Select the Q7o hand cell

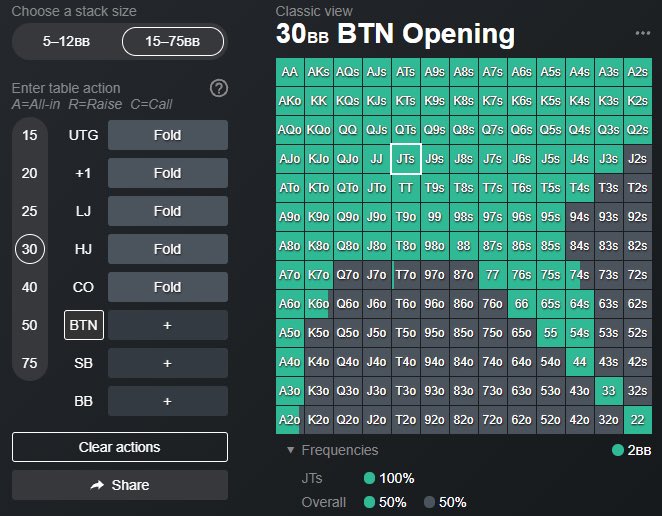[348, 275]
